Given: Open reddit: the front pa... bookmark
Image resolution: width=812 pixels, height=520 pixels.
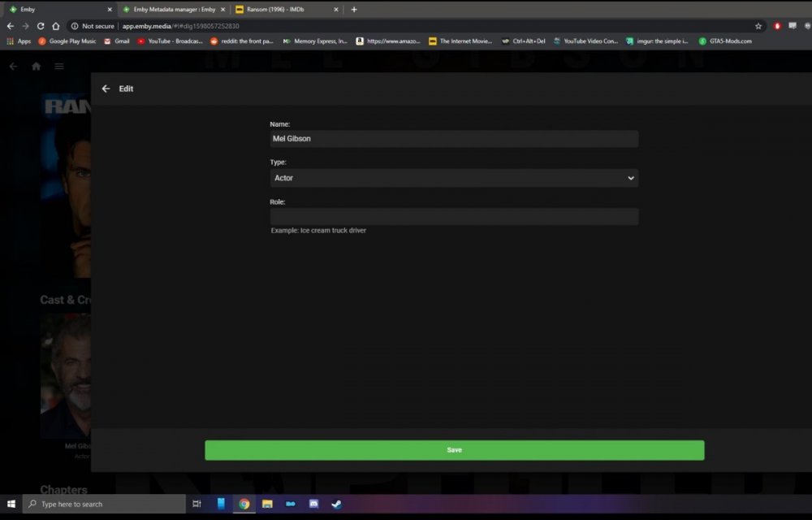Looking at the screenshot, I should [242, 41].
